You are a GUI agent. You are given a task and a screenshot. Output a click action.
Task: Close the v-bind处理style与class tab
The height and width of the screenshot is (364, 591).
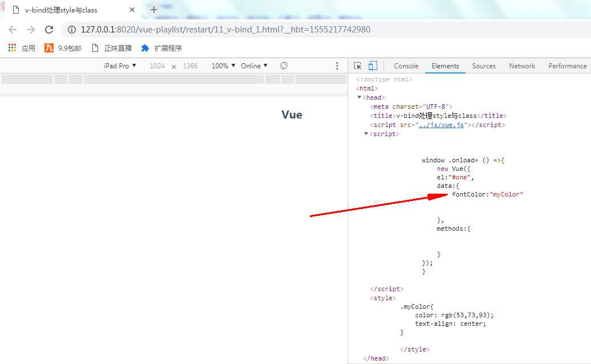pos(132,10)
